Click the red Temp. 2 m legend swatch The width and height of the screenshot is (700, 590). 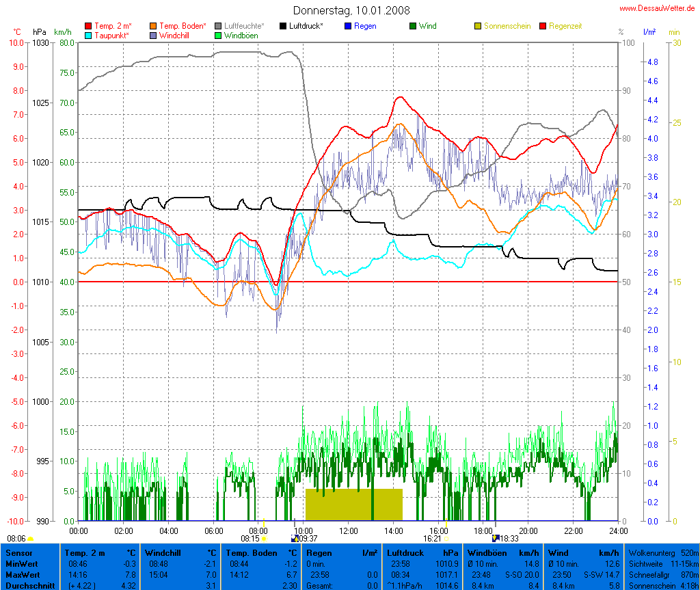(88, 26)
